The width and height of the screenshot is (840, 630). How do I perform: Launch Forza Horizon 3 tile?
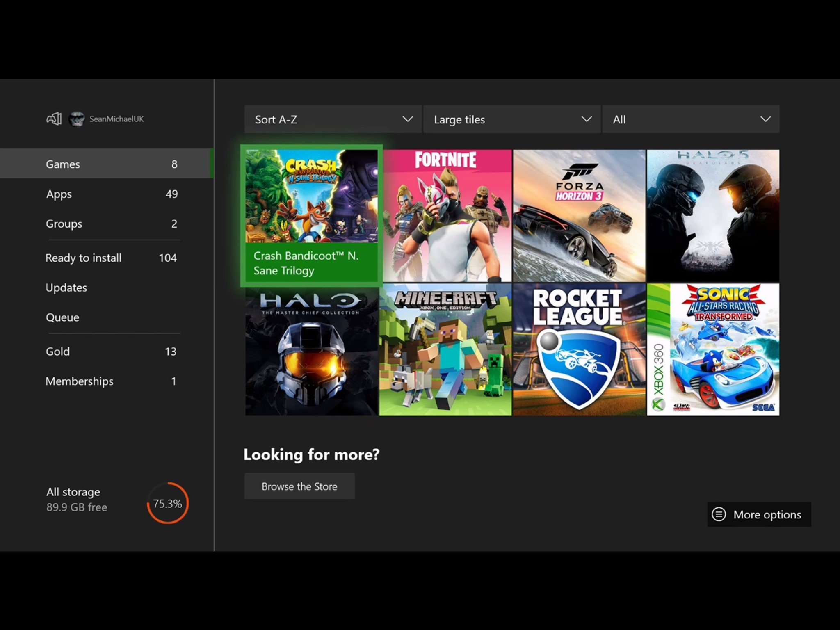pyautogui.click(x=579, y=216)
